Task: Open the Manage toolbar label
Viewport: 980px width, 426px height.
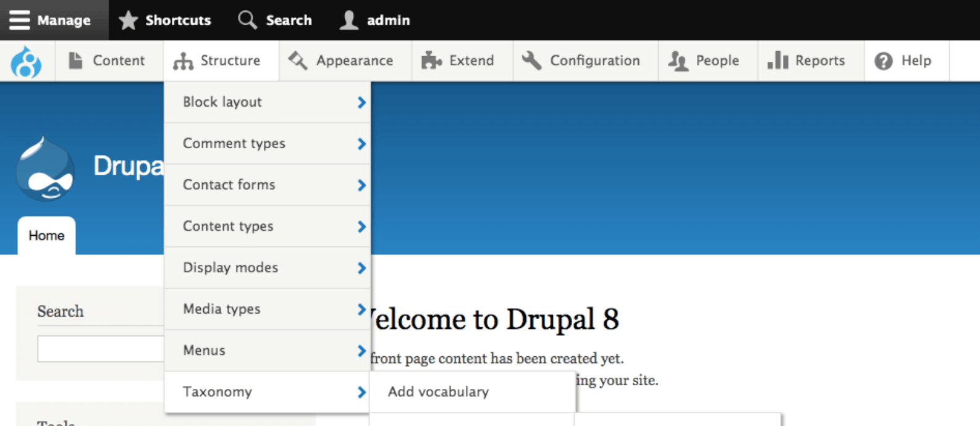Action: (x=64, y=20)
